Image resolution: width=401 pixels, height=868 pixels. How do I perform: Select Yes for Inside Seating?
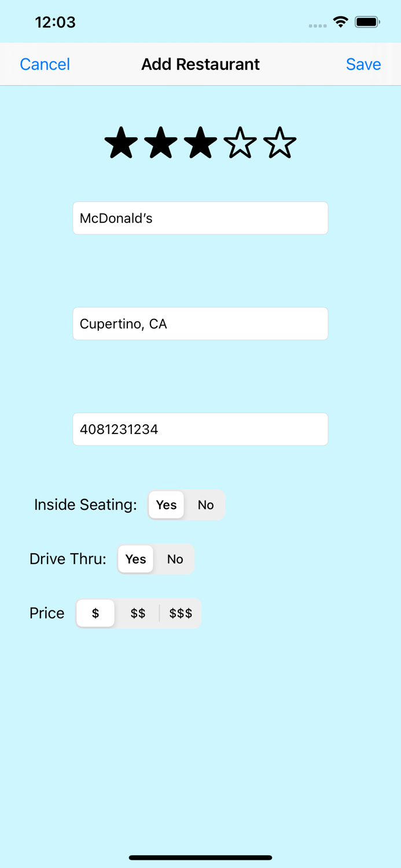coord(166,505)
